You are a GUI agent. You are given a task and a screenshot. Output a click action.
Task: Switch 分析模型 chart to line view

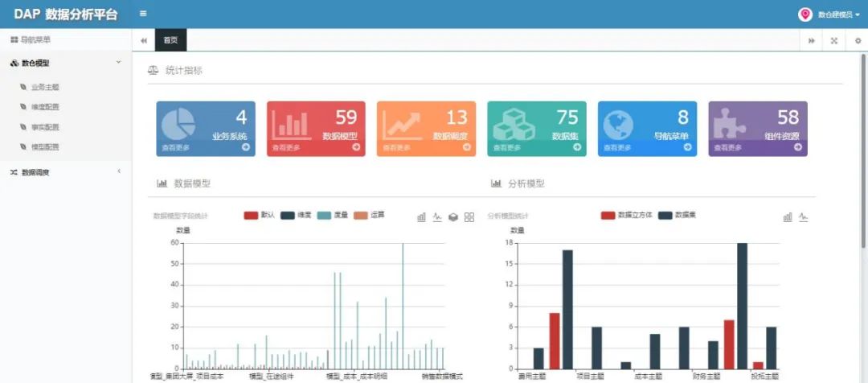coord(803,217)
